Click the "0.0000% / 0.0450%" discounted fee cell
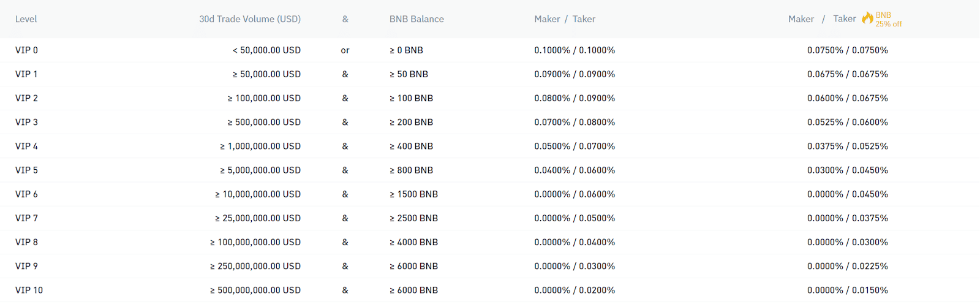 click(848, 194)
